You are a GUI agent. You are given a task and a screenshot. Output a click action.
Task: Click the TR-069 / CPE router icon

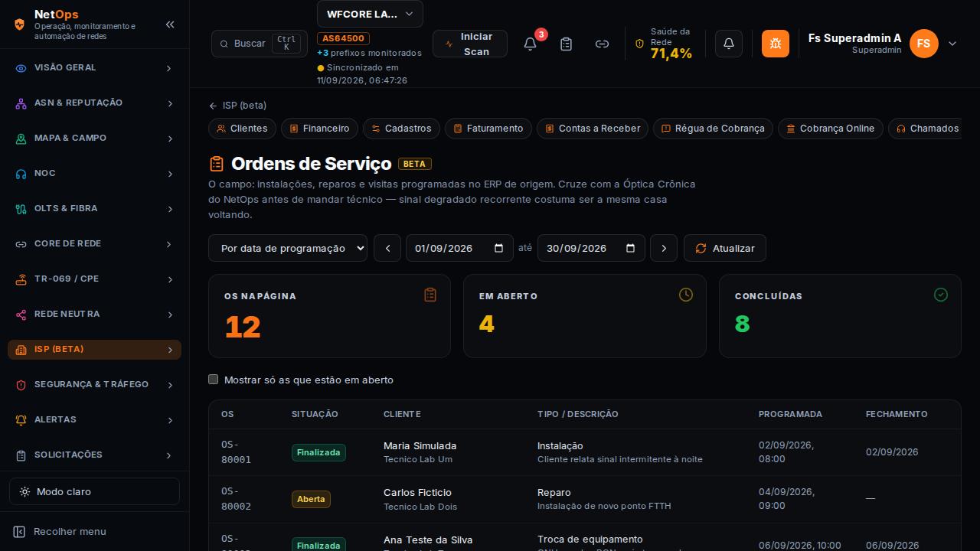[21, 279]
